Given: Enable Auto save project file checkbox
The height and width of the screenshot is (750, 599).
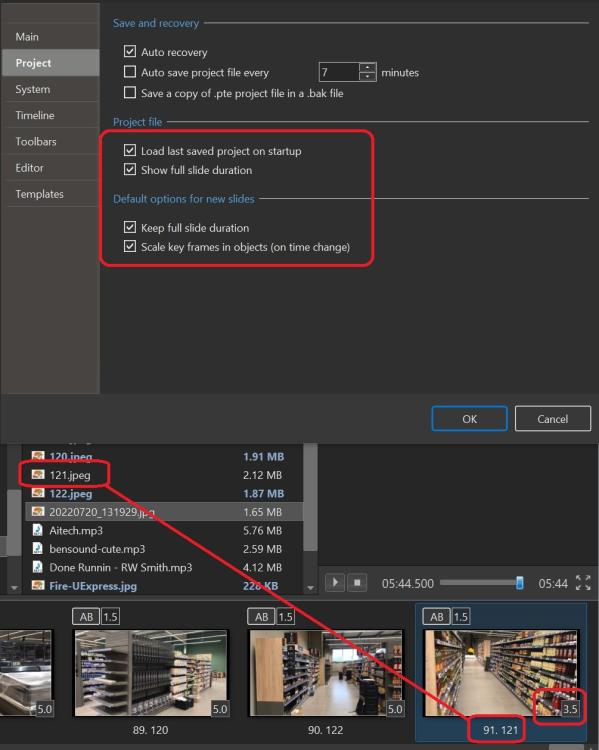Looking at the screenshot, I should pyautogui.click(x=130, y=72).
